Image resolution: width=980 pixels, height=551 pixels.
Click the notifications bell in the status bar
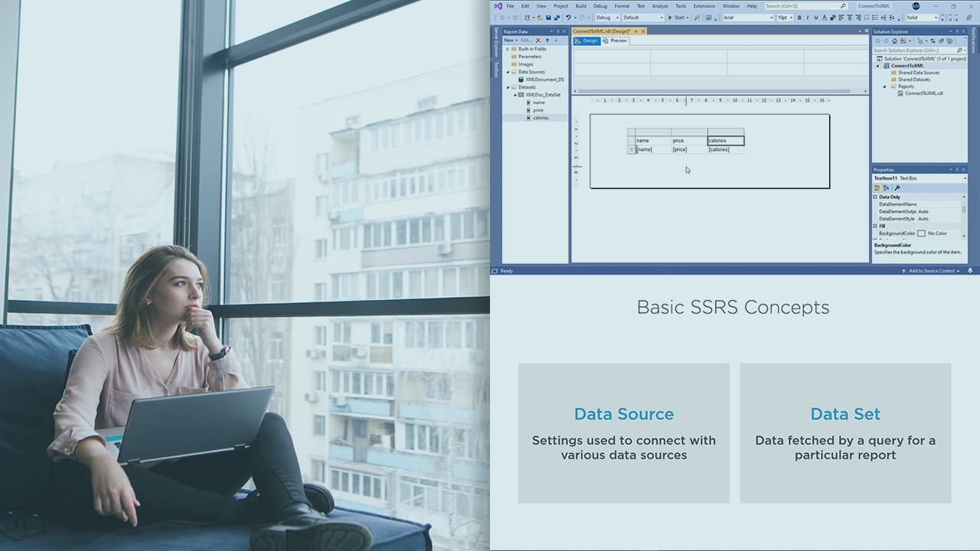click(970, 271)
